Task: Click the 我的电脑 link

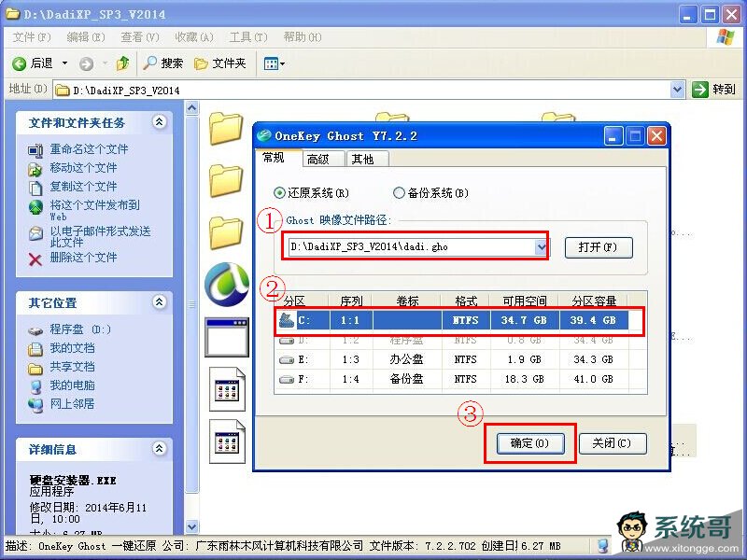Action: pos(73,385)
